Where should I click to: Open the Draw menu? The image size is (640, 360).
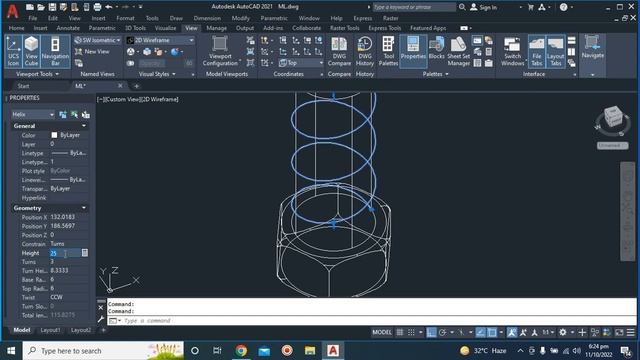176,18
